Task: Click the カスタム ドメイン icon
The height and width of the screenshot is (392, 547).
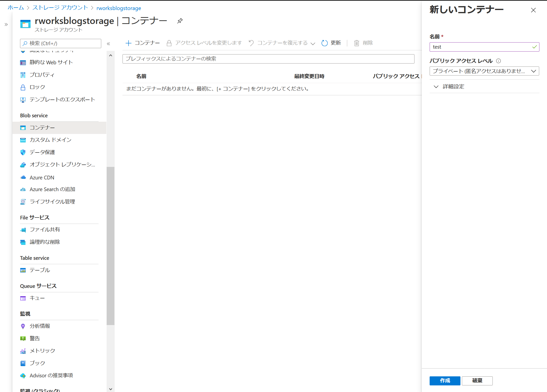Action: tap(23, 140)
